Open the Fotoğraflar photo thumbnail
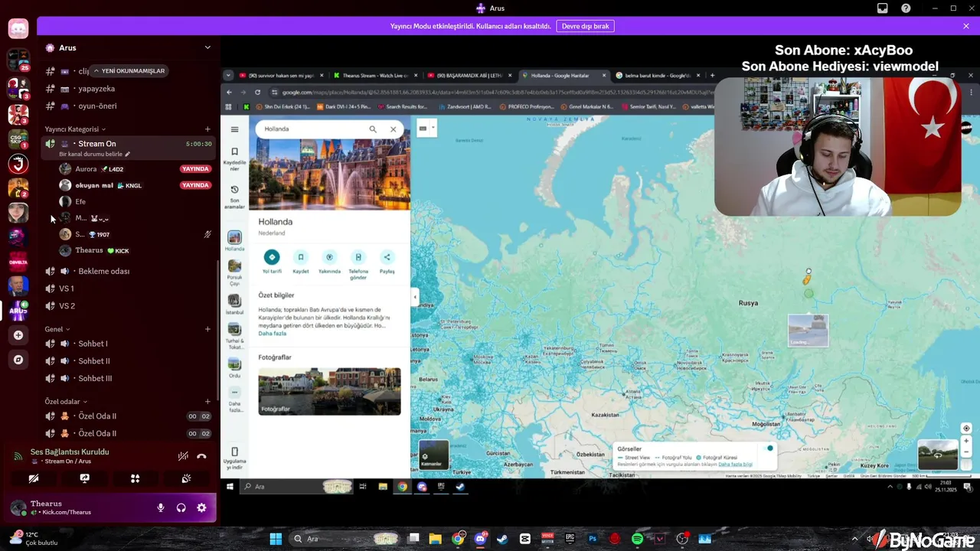980x551 pixels. pyautogui.click(x=329, y=391)
